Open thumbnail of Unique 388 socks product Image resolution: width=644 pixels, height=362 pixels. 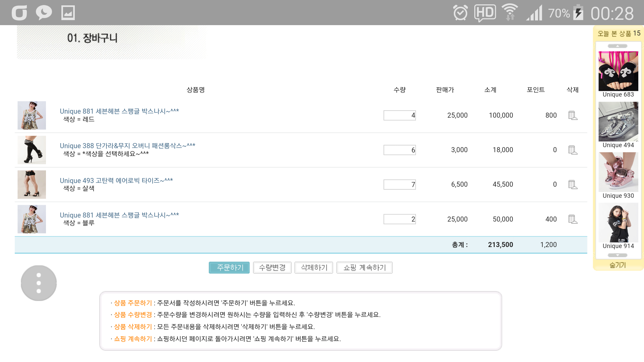point(32,150)
